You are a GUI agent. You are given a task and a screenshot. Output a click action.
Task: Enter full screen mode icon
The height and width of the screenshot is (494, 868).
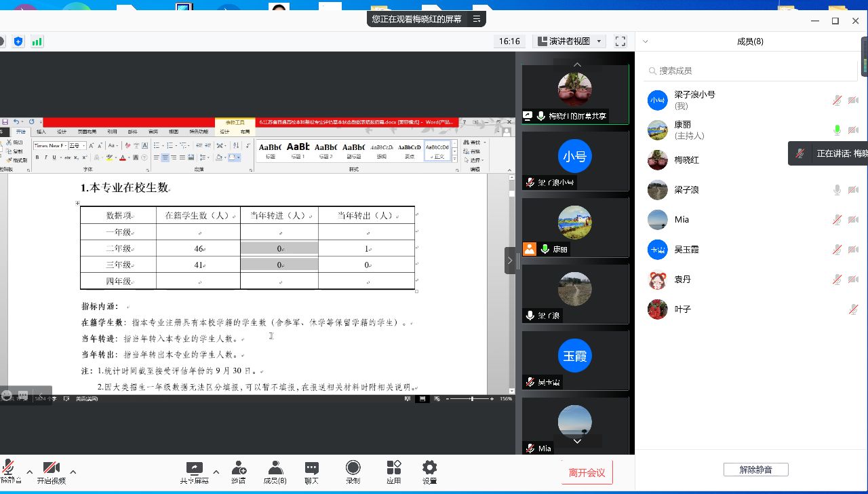(x=620, y=41)
